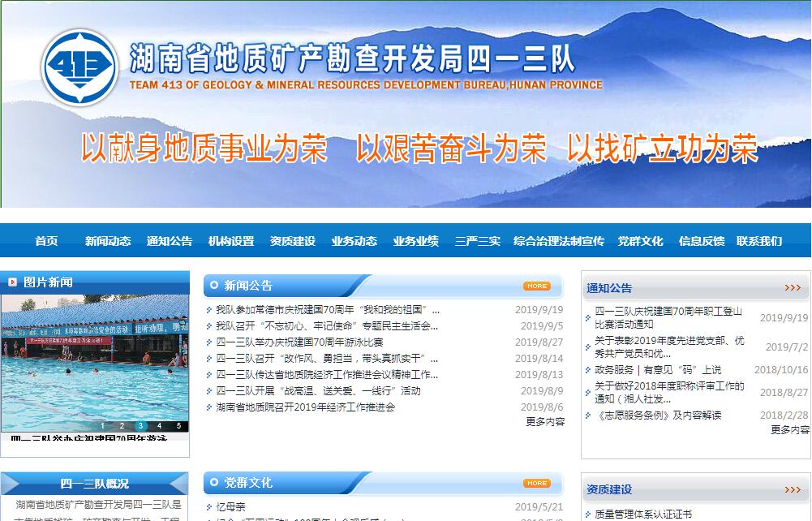The width and height of the screenshot is (812, 521).
Task: Expand 更多内容 under the notice list
Action: pos(789,430)
